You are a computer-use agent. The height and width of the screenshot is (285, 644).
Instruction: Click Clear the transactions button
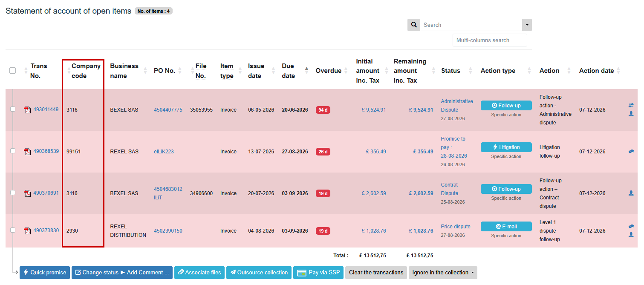coord(376,273)
